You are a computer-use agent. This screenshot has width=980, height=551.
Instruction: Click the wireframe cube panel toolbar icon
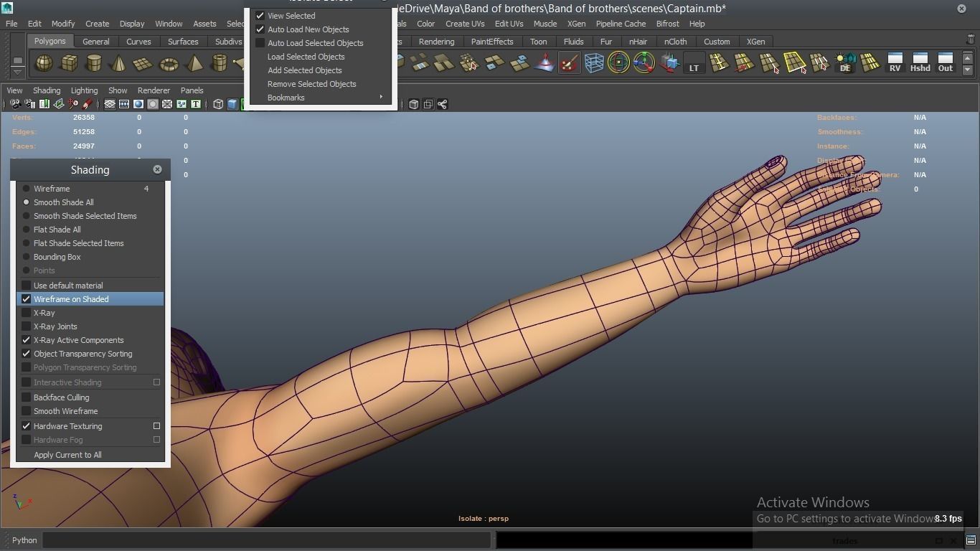(218, 104)
